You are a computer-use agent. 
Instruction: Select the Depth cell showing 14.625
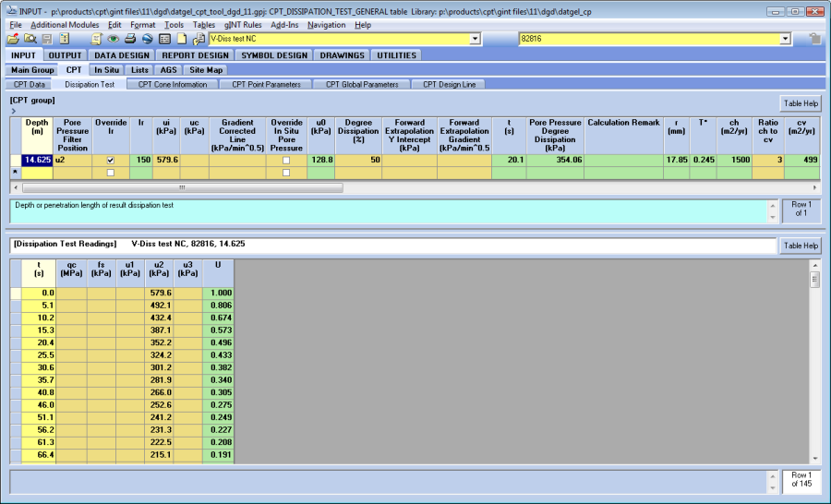click(x=37, y=160)
